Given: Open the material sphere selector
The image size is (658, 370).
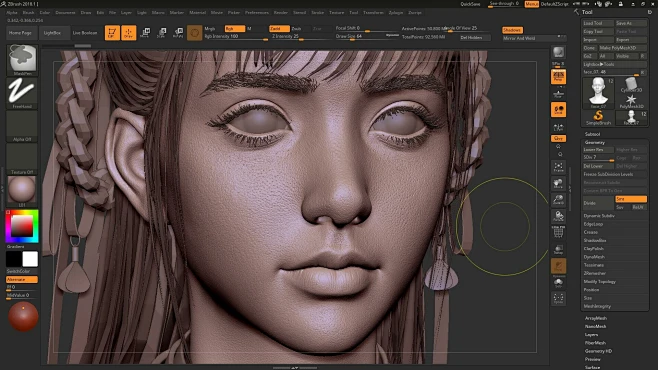Looking at the screenshot, I should pyautogui.click(x=22, y=191).
